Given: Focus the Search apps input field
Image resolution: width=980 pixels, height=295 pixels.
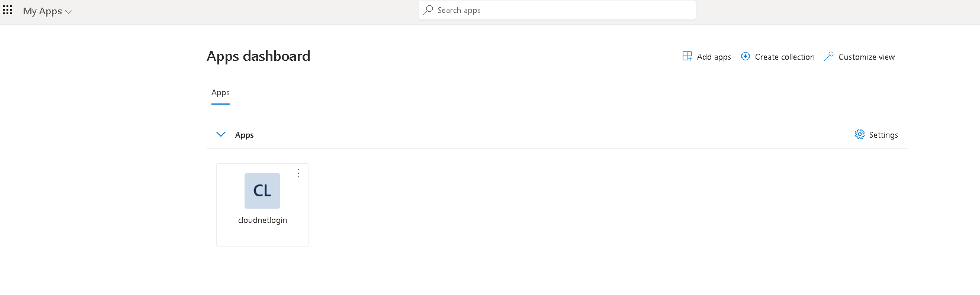Looking at the screenshot, I should 557,10.
